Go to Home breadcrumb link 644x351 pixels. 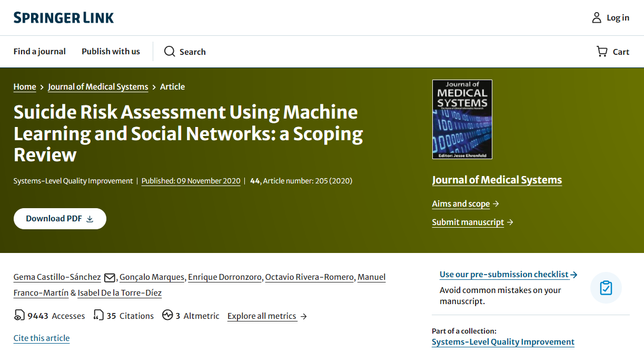pos(25,87)
